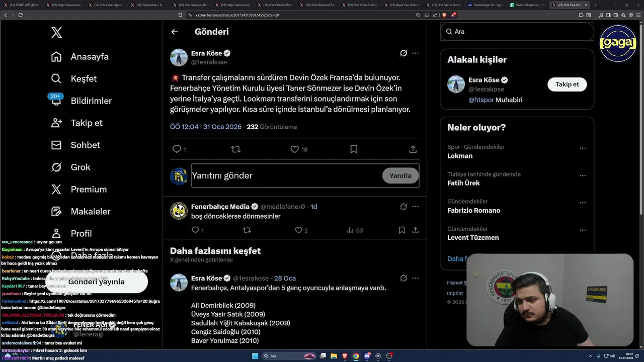Open Sohbet messages
Screen dimensions: 644x362
pos(75,145)
